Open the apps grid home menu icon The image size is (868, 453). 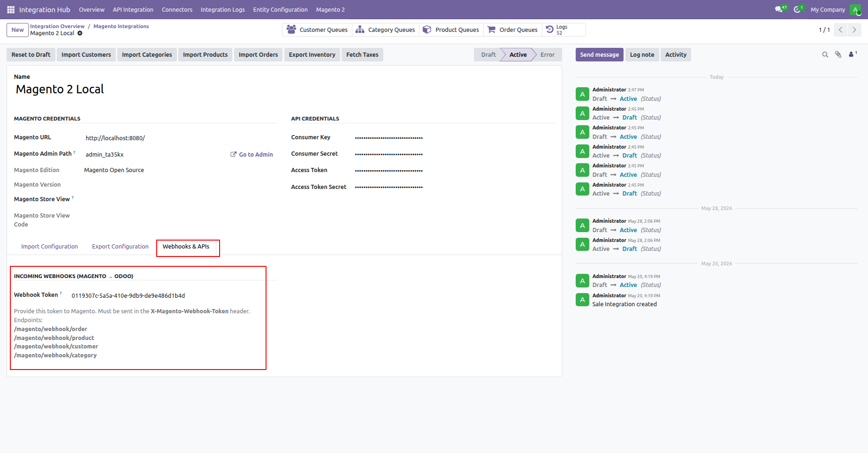click(x=11, y=9)
